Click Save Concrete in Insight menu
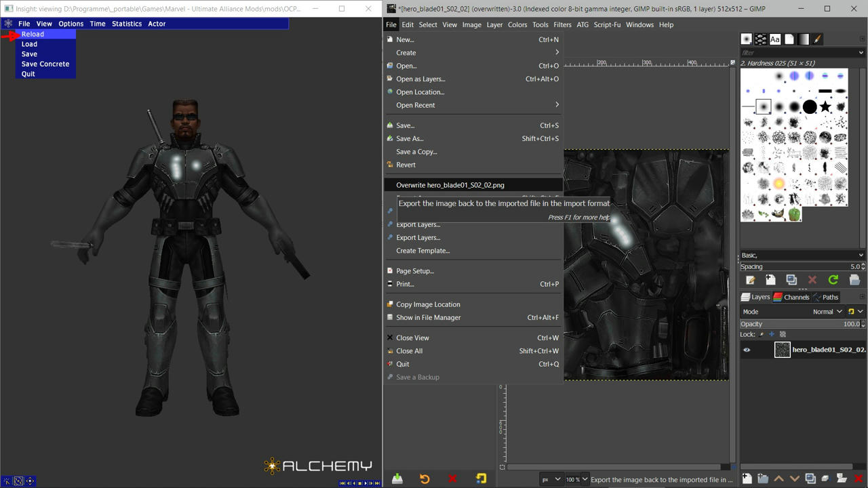 tap(46, 64)
